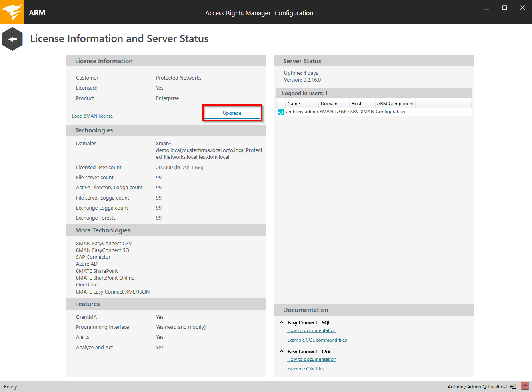
Task: Collapse the Easy Connect - CSV section
Action: [x=281, y=351]
